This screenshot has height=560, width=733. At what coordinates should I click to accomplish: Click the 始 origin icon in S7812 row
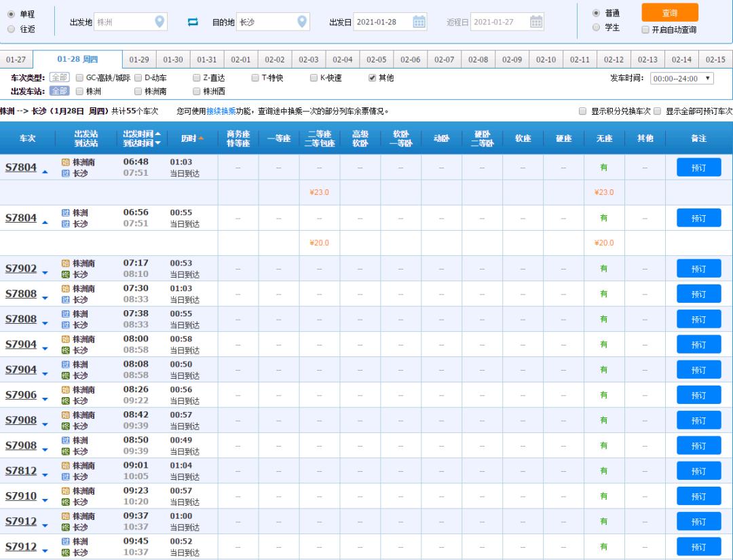tap(65, 466)
